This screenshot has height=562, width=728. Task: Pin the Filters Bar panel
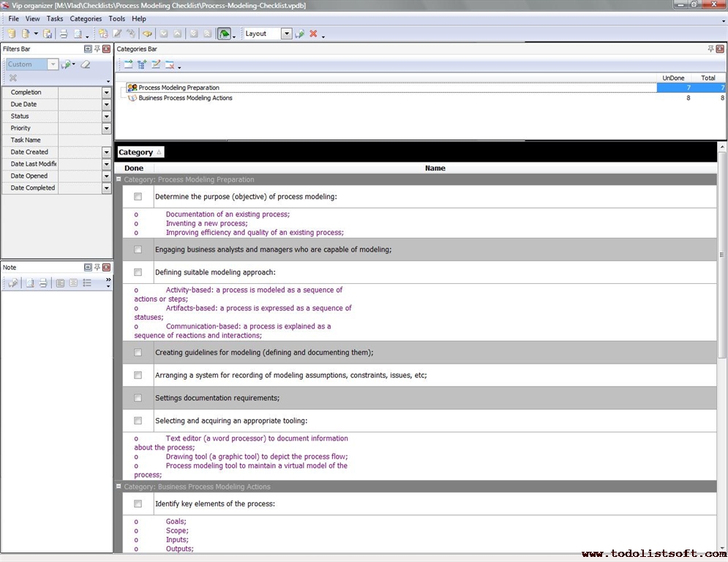tap(97, 49)
